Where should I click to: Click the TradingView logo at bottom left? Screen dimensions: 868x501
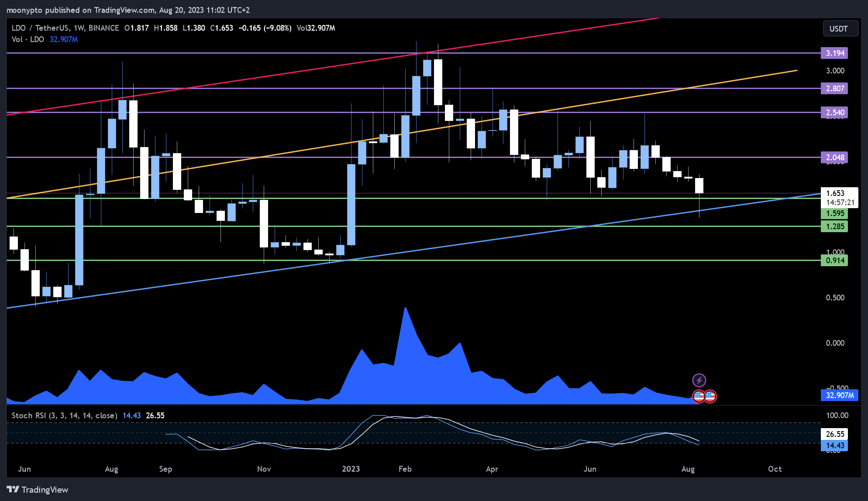38,490
